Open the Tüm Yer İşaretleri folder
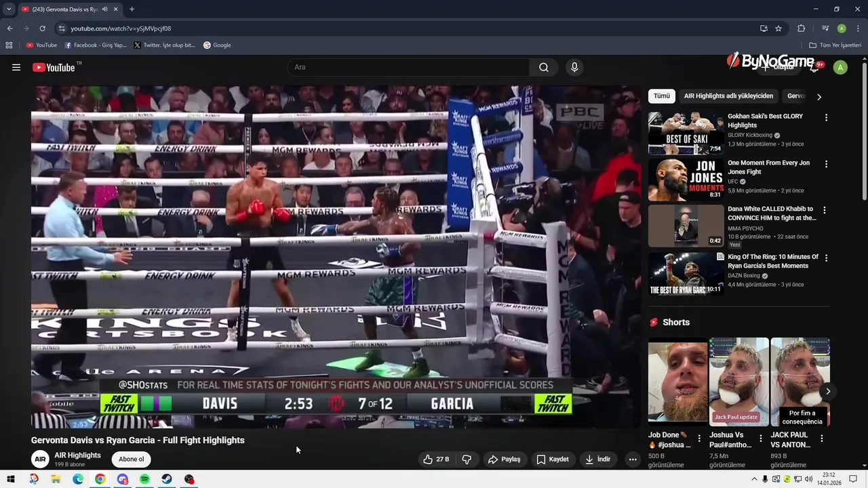This screenshot has width=868, height=488. pos(835,45)
